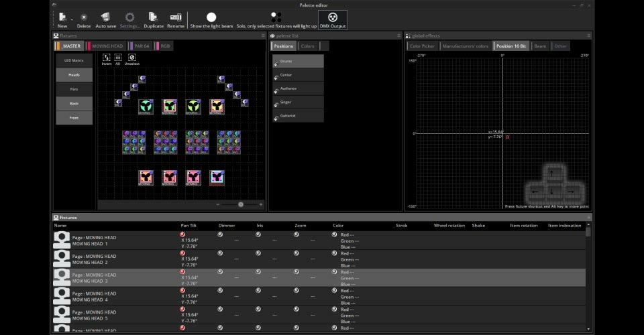The height and width of the screenshot is (335, 644).
Task: Select the Audience position palette
Action: coord(298,88)
